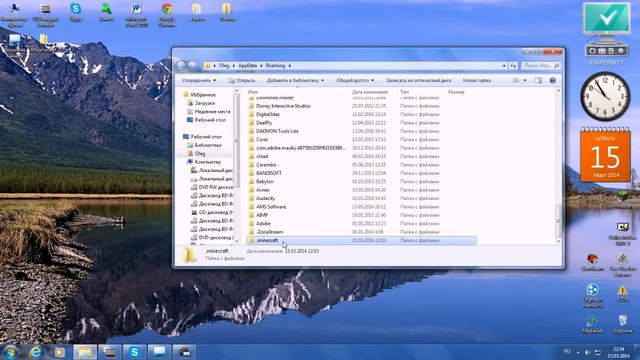Image resolution: width=640 pixels, height=360 pixels.
Task: Open the Explorer help question-mark icon
Action: (553, 80)
